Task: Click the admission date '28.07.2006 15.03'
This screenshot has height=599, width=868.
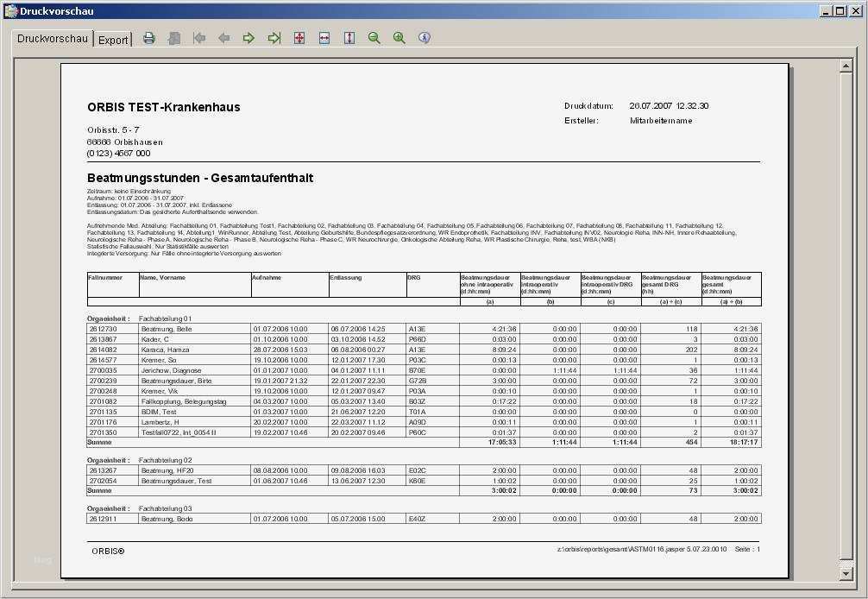Action: point(280,350)
